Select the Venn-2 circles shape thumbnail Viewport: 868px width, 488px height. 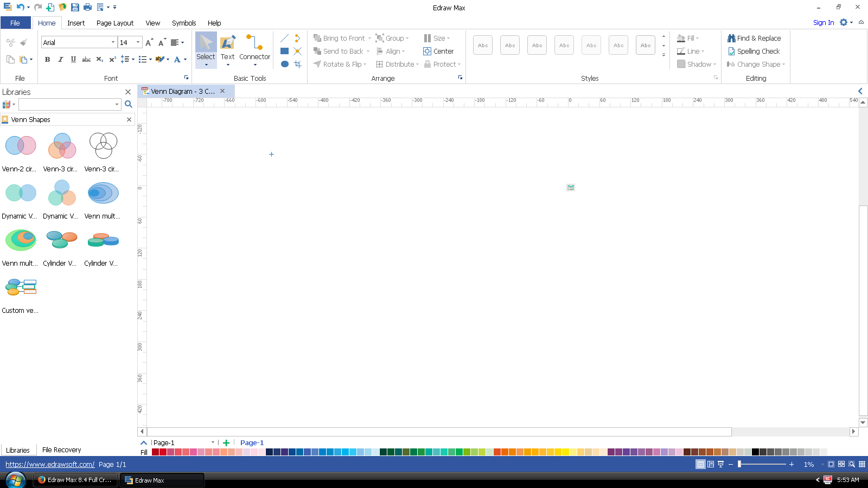pos(21,146)
